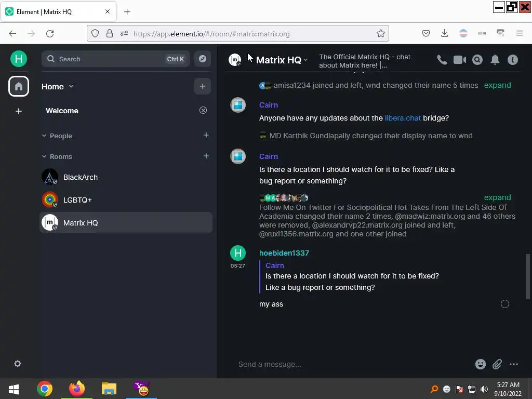532x399 pixels.
Task: Open a new Firefox tab
Action: [x=127, y=11]
